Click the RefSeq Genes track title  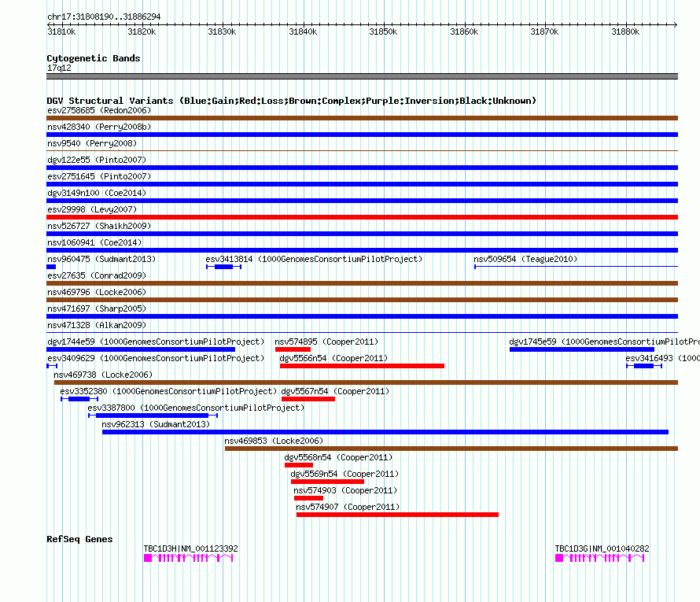coord(79,539)
